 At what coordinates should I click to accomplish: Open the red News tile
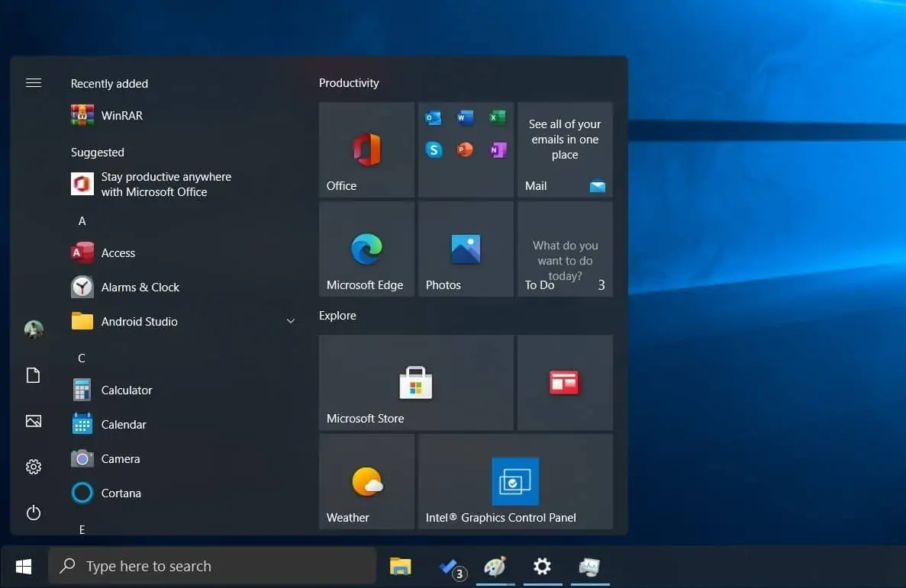tap(565, 382)
